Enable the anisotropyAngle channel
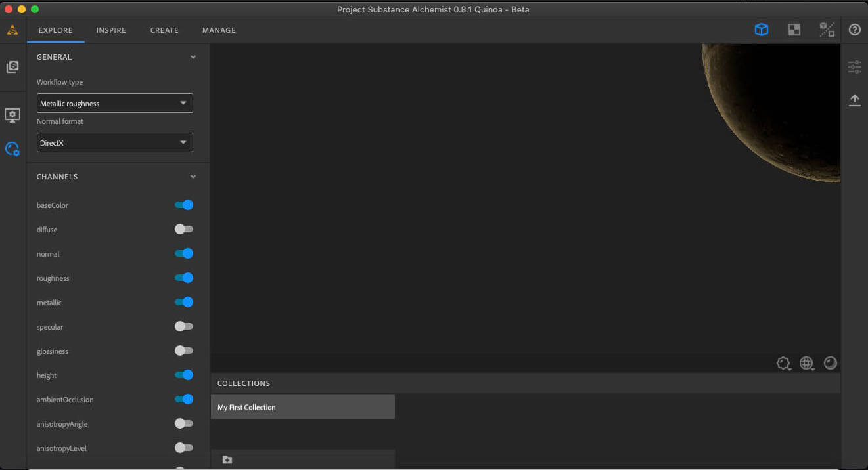The height and width of the screenshot is (470, 868). (184, 423)
